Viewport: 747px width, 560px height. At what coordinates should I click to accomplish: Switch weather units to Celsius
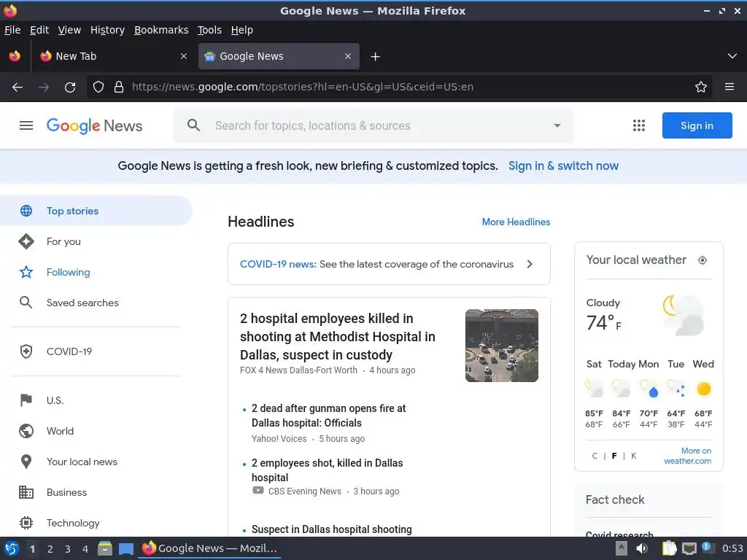coord(595,456)
